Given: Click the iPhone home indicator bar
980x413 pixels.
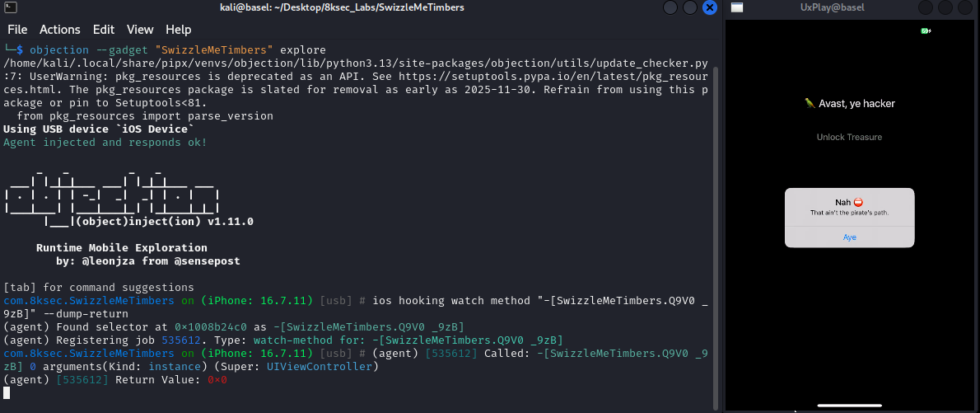Looking at the screenshot, I should (x=849, y=406).
